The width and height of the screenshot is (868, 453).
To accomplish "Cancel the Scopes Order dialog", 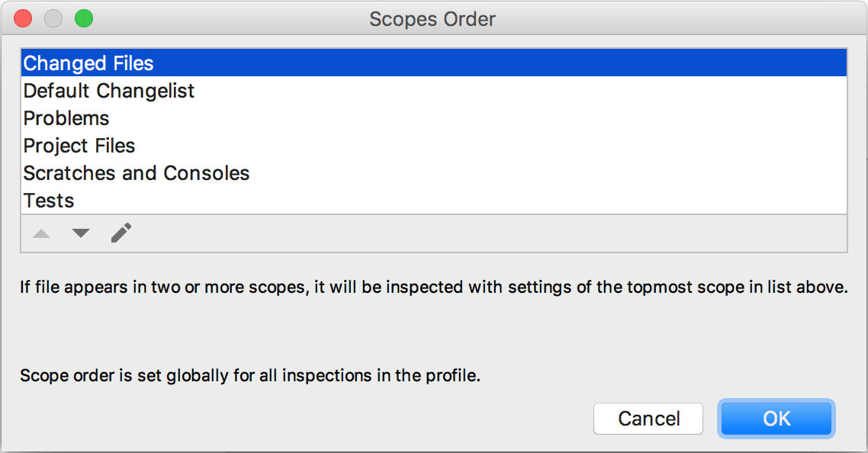I will 648,419.
